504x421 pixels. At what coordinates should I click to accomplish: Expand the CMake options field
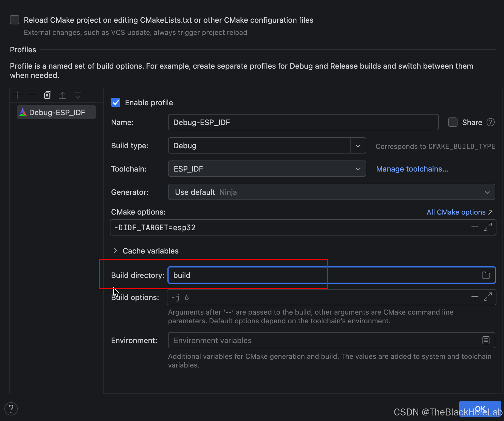coord(488,227)
